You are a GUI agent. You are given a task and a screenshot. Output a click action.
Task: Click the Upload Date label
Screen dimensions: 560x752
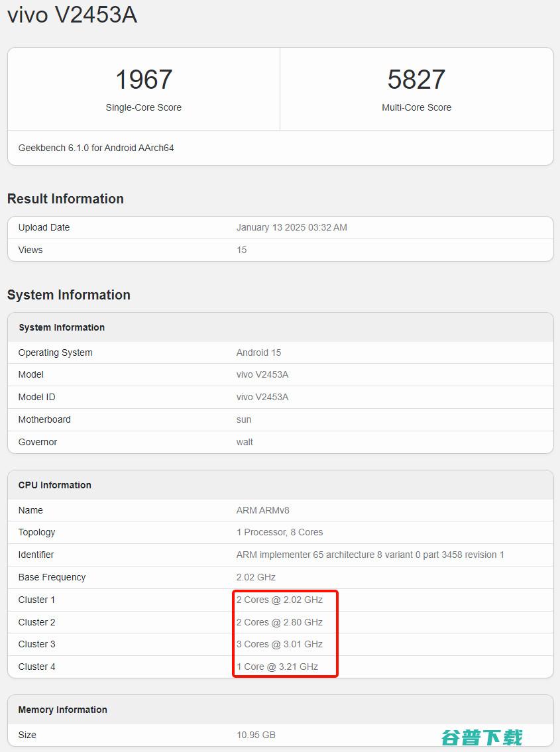pos(44,227)
